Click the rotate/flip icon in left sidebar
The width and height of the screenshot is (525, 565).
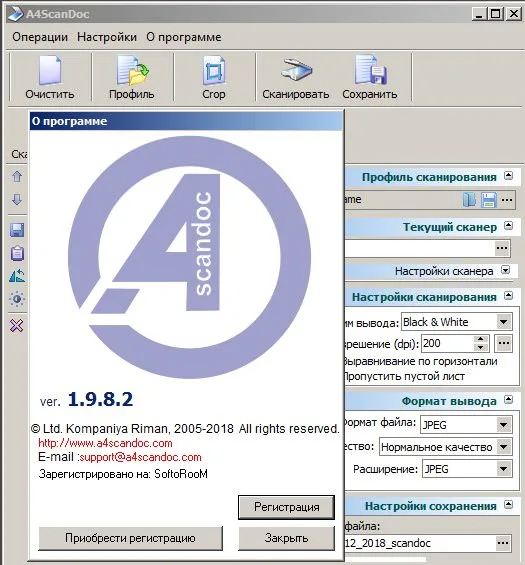[x=17, y=276]
